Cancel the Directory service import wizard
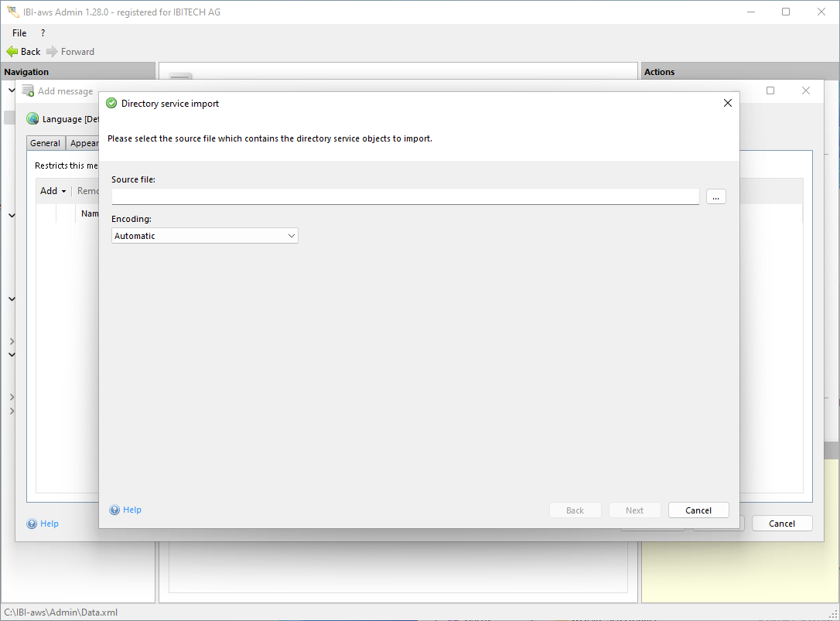The image size is (840, 621). pos(698,510)
